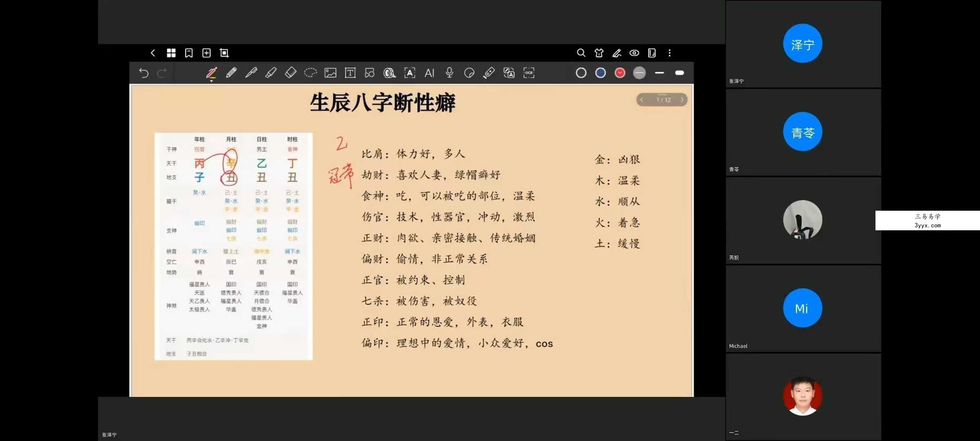
Task: Choose the selected red color swatch
Action: pos(620,73)
